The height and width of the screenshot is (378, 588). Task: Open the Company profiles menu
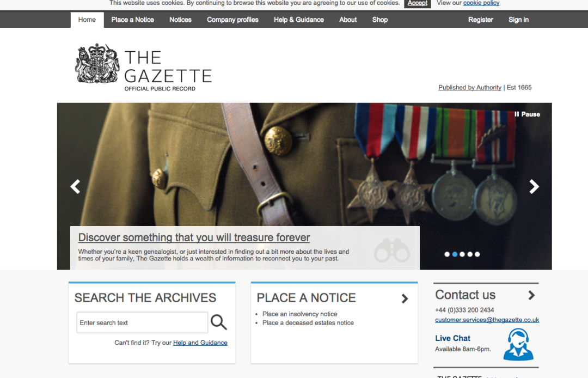232,20
